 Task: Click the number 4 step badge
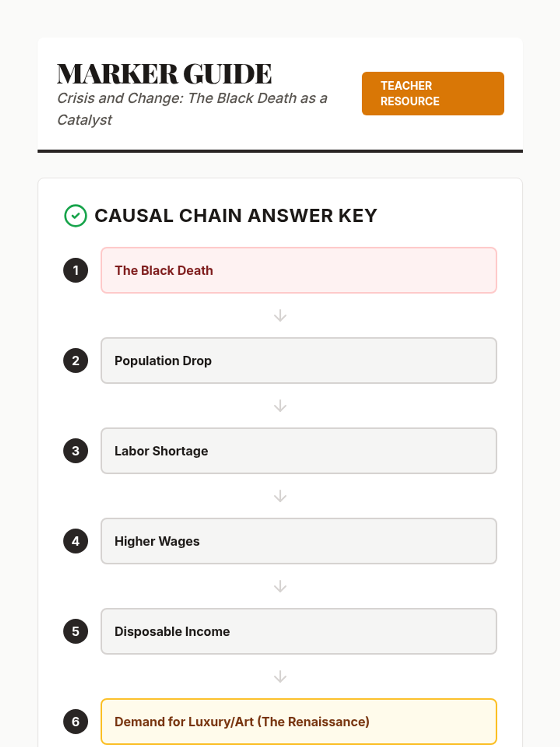click(76, 541)
